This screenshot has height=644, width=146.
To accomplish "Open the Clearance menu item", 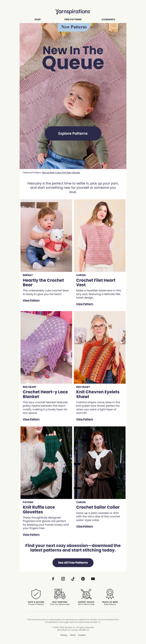I will pos(108,19).
